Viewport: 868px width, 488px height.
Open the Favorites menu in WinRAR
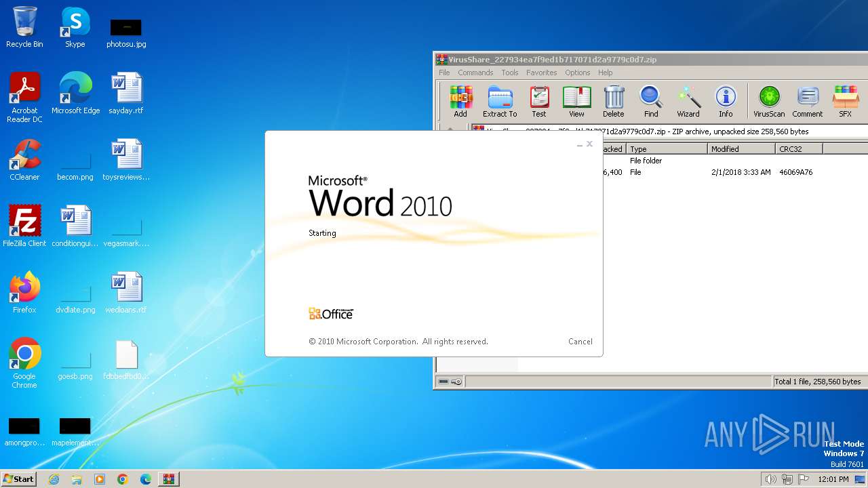(541, 73)
